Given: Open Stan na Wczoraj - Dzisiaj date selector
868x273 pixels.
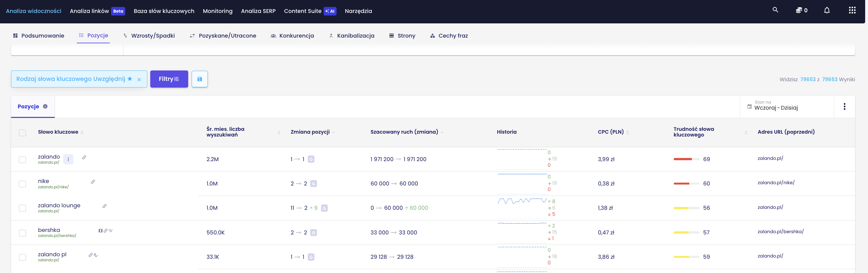Looking at the screenshot, I should click(x=786, y=107).
